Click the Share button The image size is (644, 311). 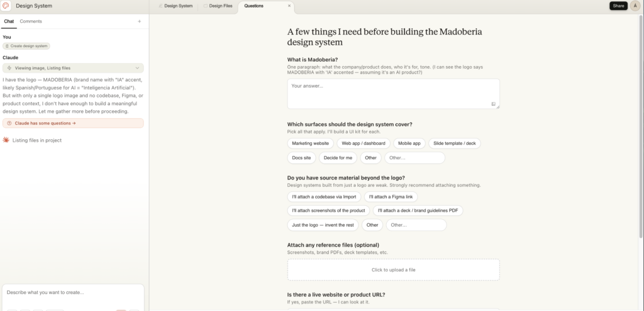point(618,6)
